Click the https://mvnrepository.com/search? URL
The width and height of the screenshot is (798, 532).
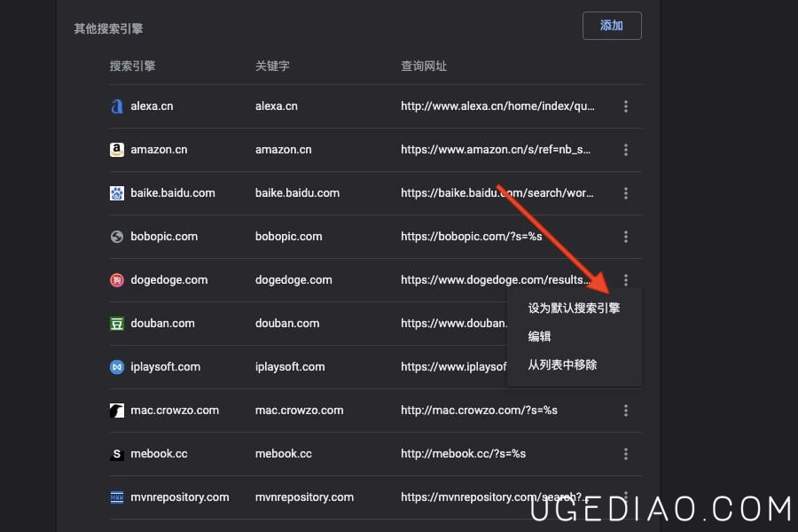tap(494, 497)
